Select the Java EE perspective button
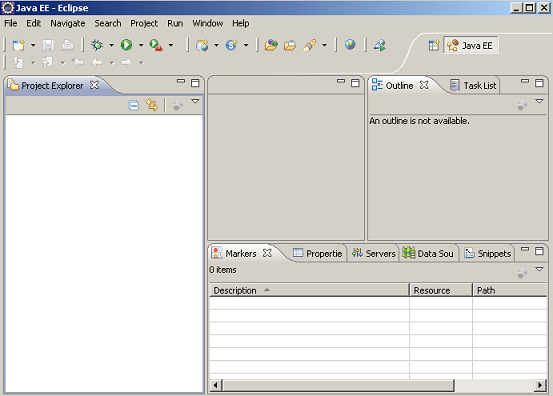This screenshot has width=553, height=396. point(470,45)
